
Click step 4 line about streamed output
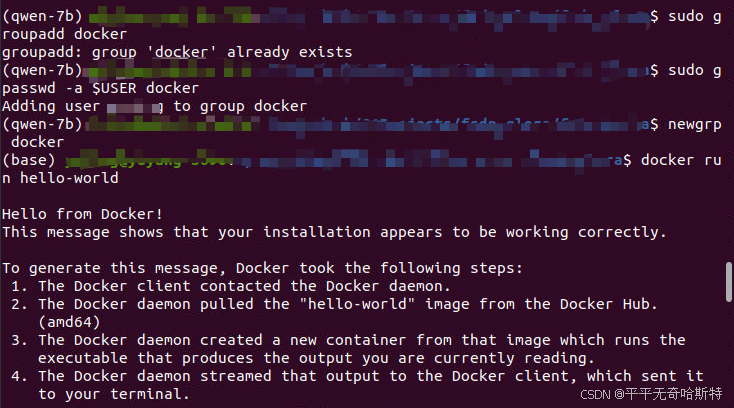point(357,376)
